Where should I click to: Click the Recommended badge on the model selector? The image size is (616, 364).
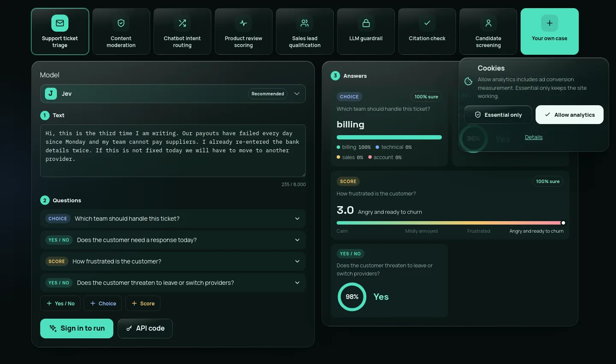click(268, 94)
